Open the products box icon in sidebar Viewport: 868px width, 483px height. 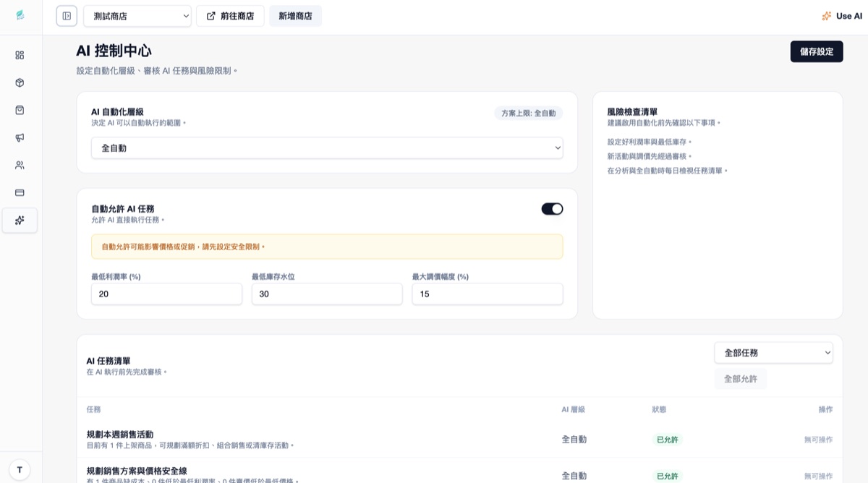(x=20, y=82)
